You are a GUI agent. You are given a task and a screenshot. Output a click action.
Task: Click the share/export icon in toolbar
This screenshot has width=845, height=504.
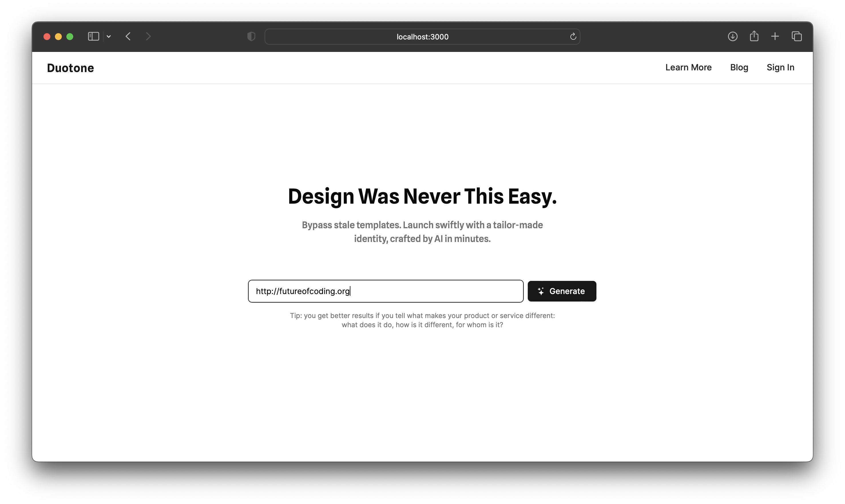pos(754,36)
